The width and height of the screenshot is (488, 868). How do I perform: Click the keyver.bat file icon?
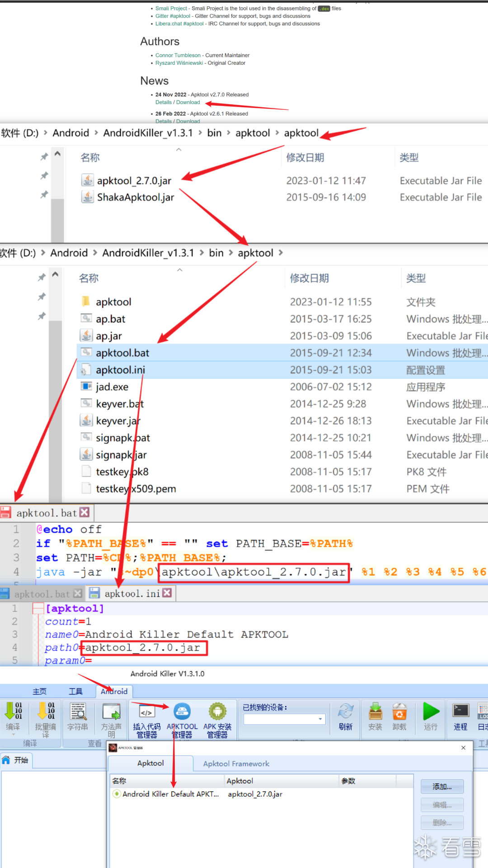click(x=86, y=404)
